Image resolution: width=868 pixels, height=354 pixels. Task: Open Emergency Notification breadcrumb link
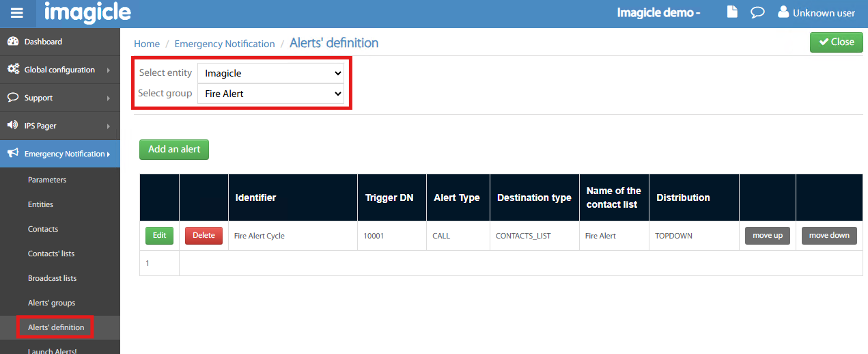[225, 44]
